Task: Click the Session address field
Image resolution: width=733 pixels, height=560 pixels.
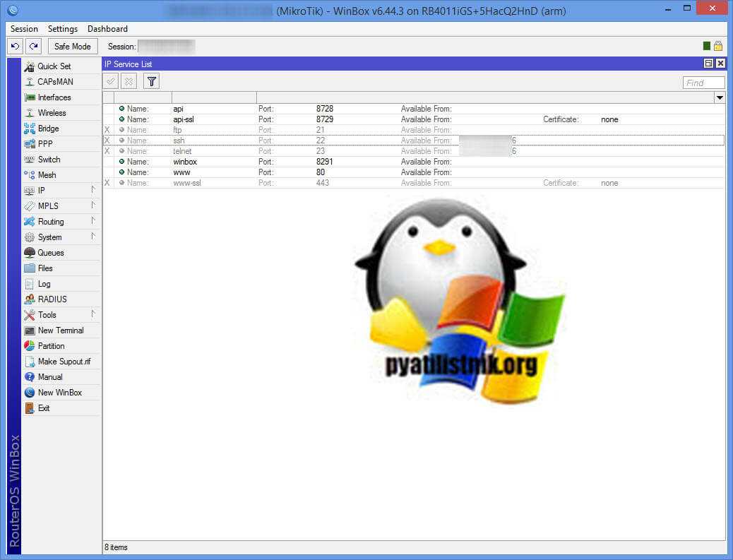Action: (167, 47)
